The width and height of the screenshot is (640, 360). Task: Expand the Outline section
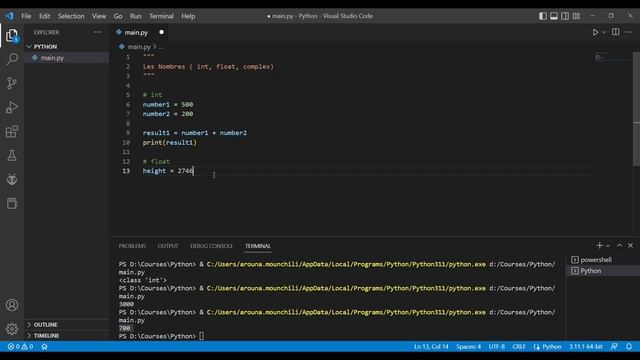click(x=67, y=324)
